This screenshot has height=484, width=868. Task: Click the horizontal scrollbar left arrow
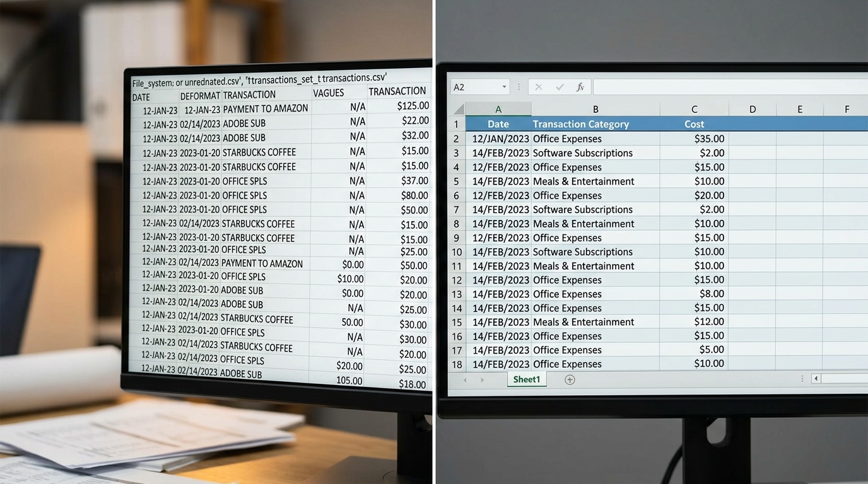pyautogui.click(x=816, y=379)
